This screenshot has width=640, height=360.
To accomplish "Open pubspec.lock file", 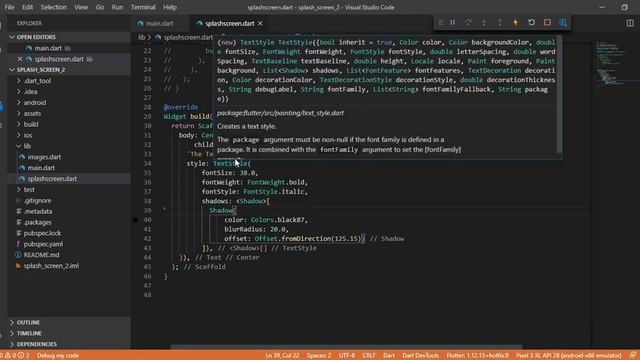I will pos(69,233).
